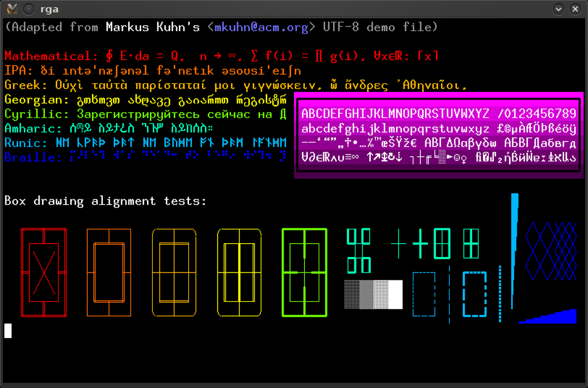Click 'ABCDEFGHIJKLMNOPQRSTUVWXYZ' in the magenta box
Viewport: 588px width, 388px height.
[395, 113]
